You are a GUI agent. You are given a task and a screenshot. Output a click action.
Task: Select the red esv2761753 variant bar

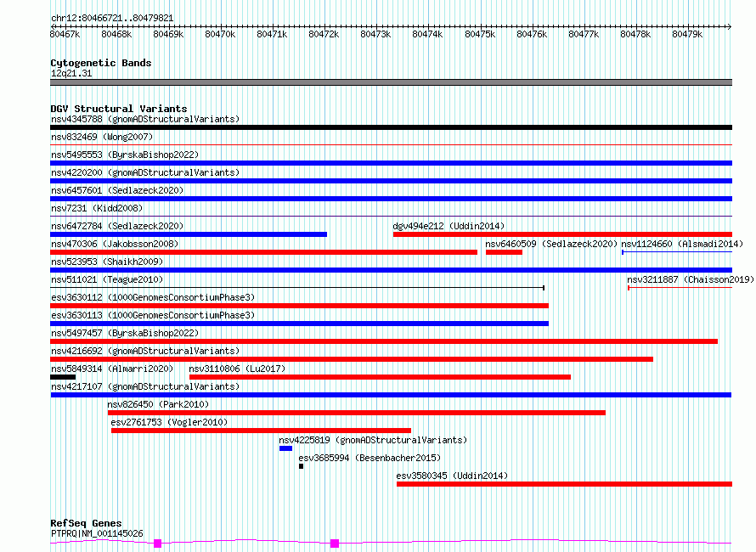(x=261, y=431)
